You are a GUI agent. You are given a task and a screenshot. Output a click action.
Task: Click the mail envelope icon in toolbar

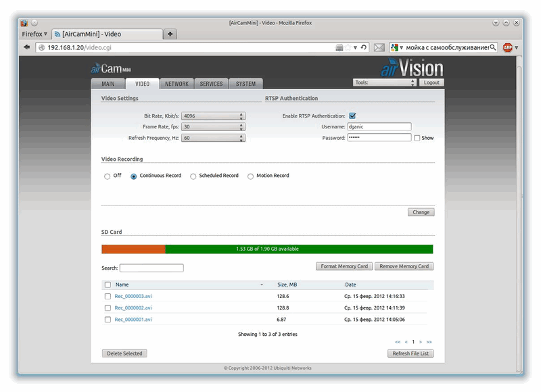379,47
